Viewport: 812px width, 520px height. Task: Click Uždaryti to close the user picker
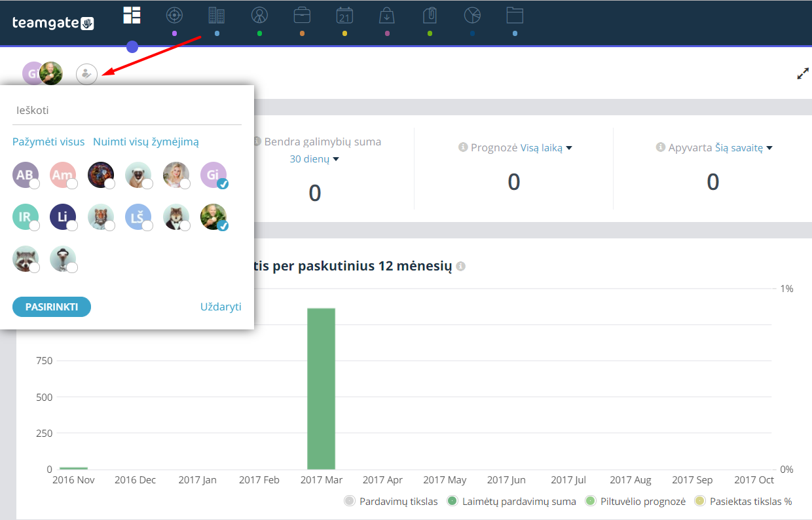pyautogui.click(x=221, y=306)
